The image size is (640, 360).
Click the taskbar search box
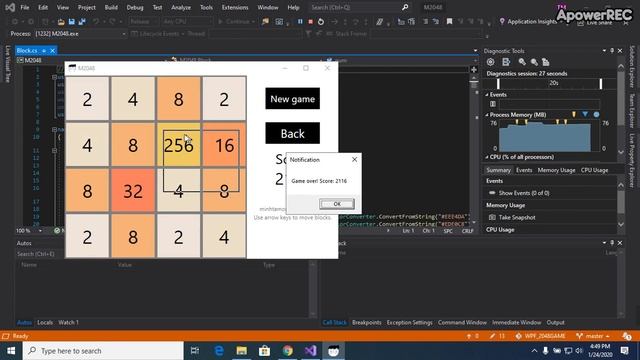tap(103, 351)
